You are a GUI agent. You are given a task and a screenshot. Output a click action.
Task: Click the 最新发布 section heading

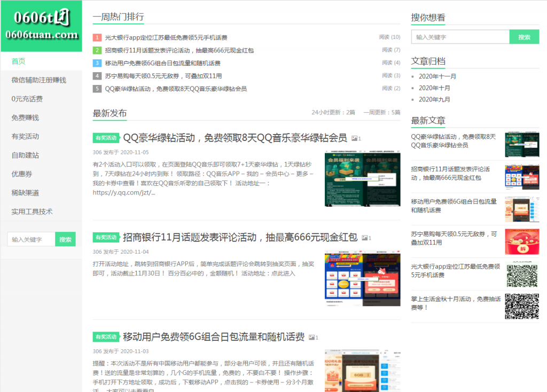pyautogui.click(x=110, y=113)
